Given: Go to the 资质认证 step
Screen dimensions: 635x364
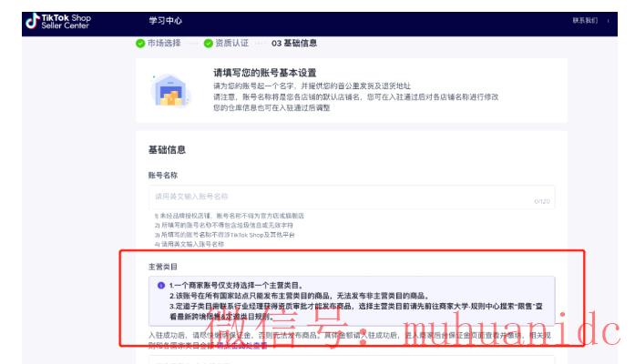Looking at the screenshot, I should pos(231,43).
